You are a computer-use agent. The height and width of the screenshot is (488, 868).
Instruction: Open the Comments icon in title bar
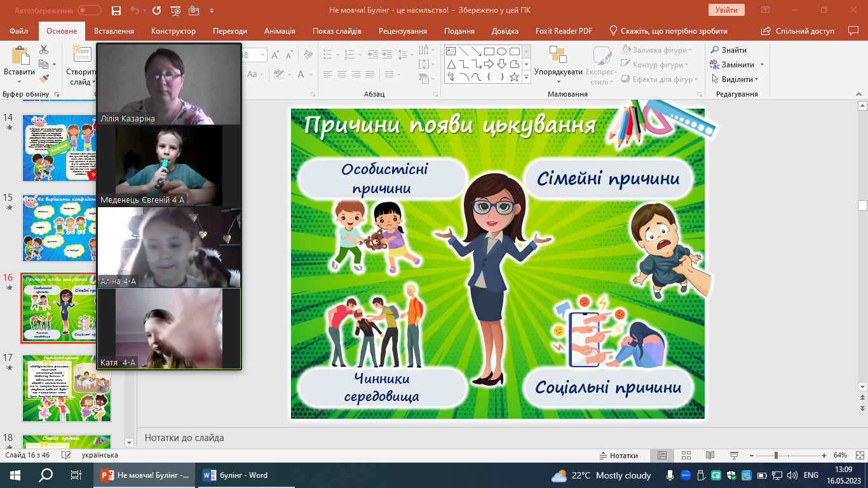coord(853,30)
